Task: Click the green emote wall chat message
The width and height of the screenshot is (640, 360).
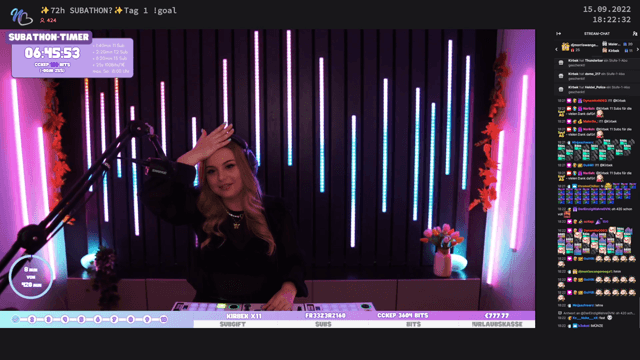Action: pyautogui.click(x=596, y=151)
